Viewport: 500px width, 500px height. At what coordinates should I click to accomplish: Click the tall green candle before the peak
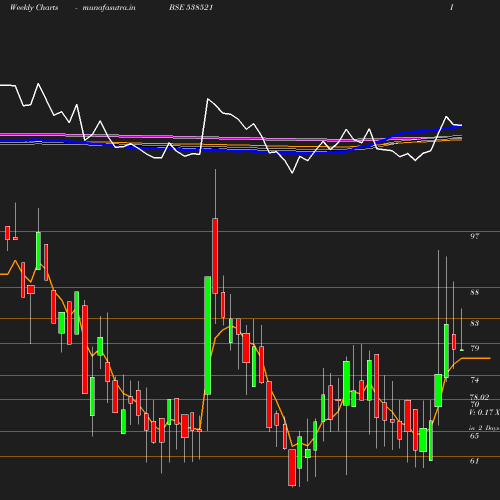(x=208, y=335)
